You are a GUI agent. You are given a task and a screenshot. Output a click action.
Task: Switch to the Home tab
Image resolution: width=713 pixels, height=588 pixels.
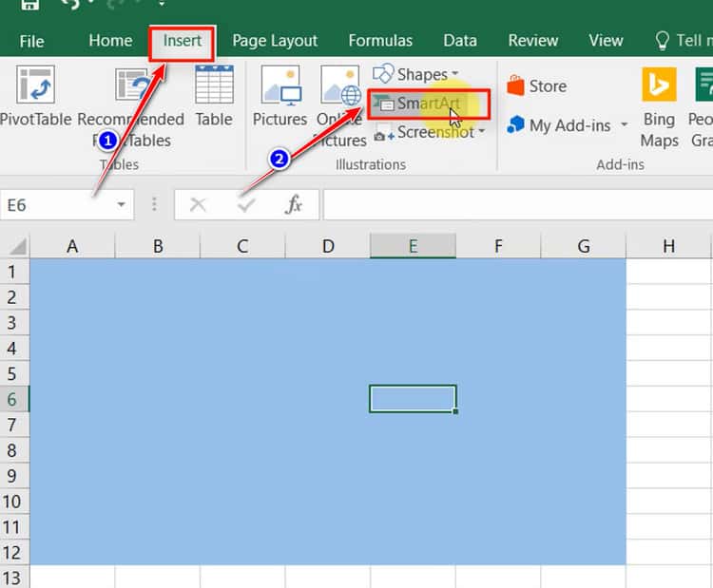110,41
